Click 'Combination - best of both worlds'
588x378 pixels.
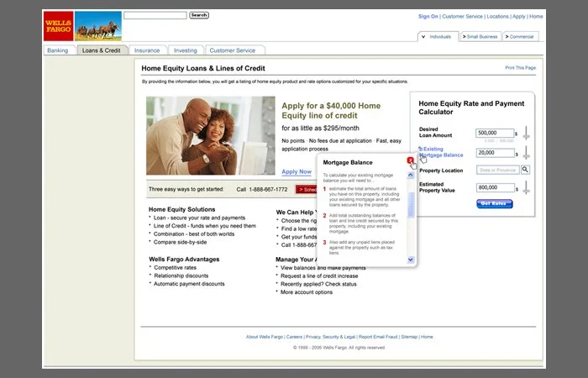(x=194, y=234)
